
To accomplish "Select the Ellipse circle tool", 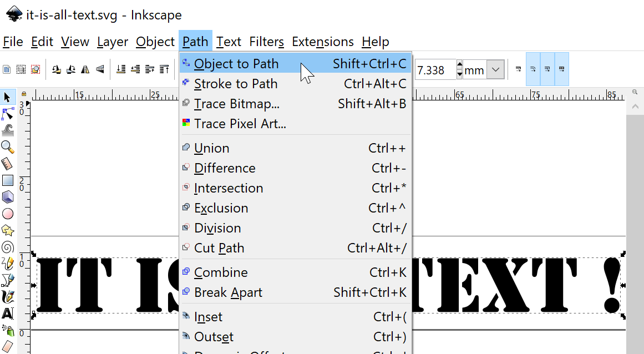I will point(8,214).
